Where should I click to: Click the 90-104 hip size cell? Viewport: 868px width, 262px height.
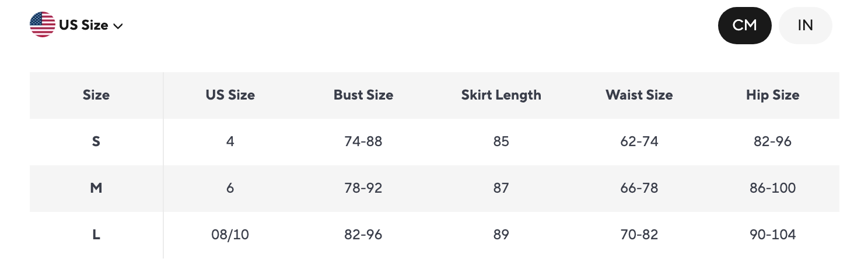click(x=773, y=235)
